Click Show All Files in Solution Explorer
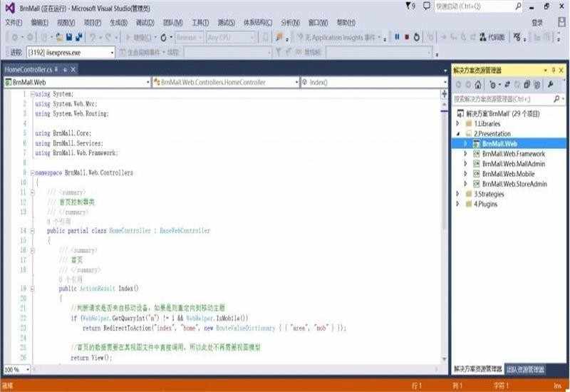Screen dimensions: 570x392 tap(537, 85)
